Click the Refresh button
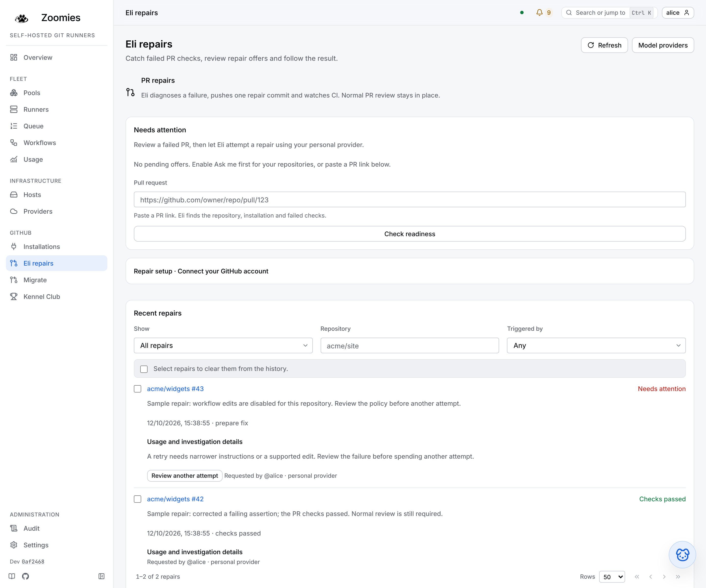 point(604,45)
